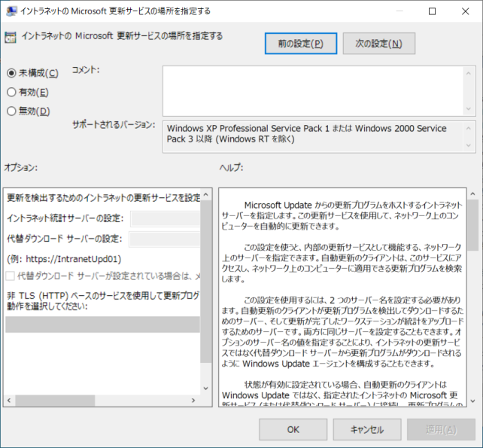483x448 pixels.
Task: Click inside the コメント text area
Action: [313, 91]
